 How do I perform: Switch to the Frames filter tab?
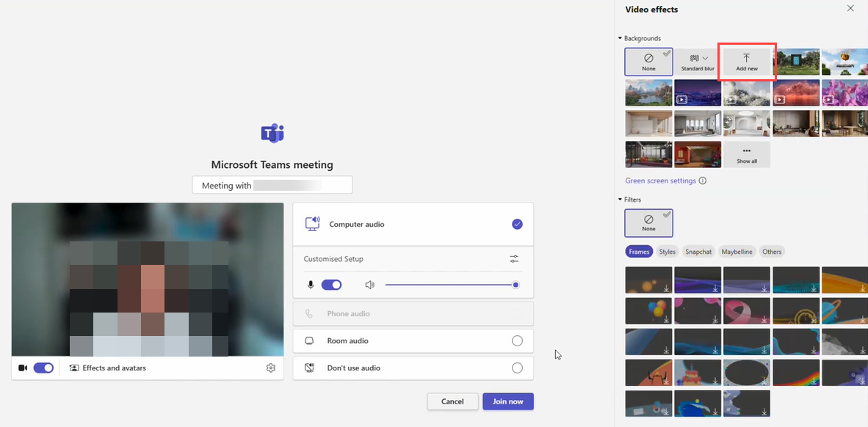pyautogui.click(x=639, y=252)
